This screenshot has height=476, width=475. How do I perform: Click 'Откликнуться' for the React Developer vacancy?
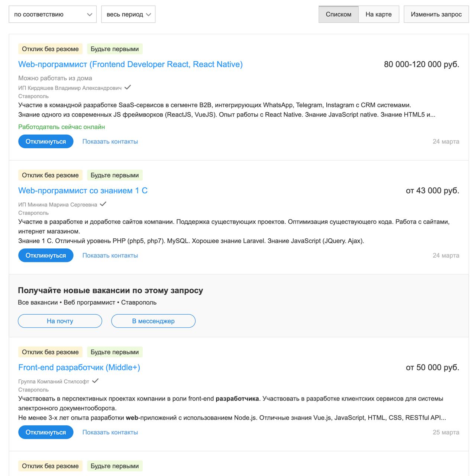point(46,142)
